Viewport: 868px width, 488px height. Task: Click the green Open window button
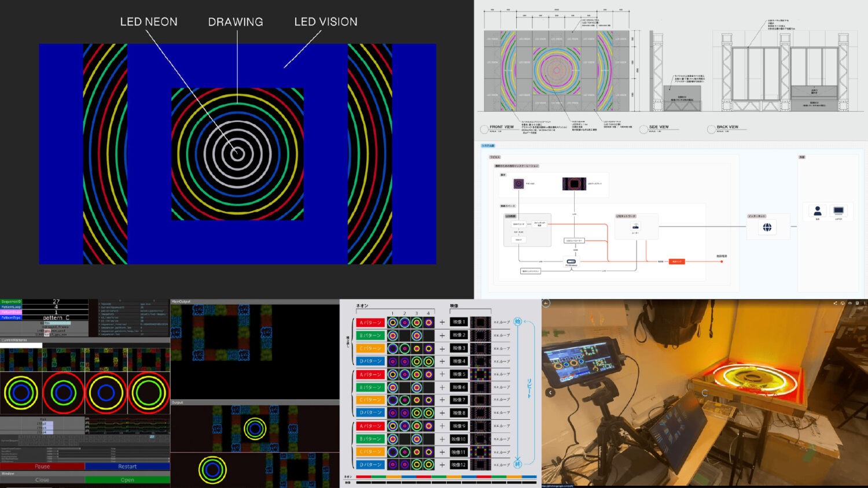point(127,480)
